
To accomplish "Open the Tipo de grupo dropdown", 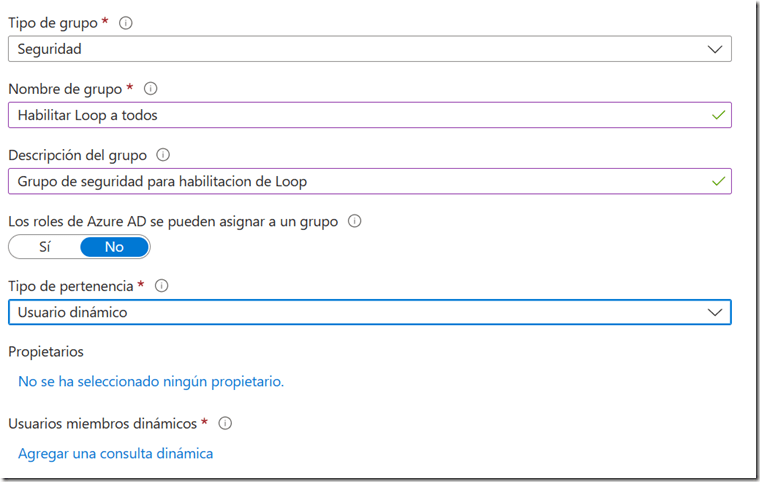I will pyautogui.click(x=369, y=49).
